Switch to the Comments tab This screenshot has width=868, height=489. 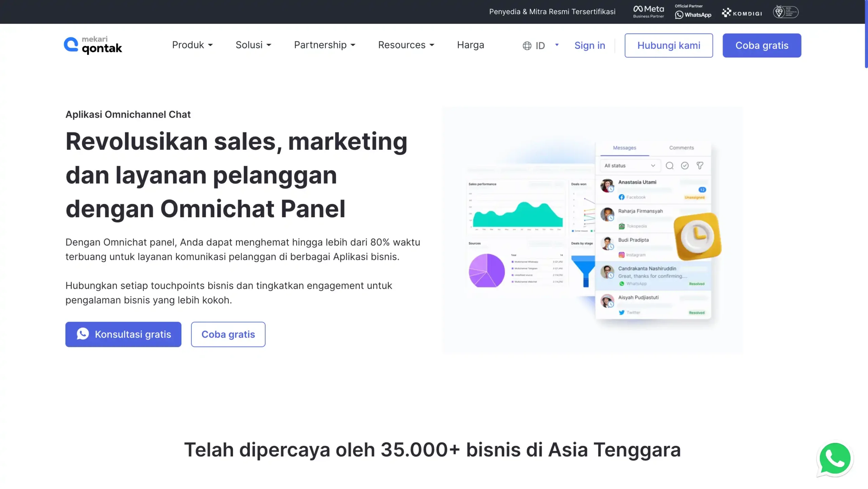pos(682,148)
